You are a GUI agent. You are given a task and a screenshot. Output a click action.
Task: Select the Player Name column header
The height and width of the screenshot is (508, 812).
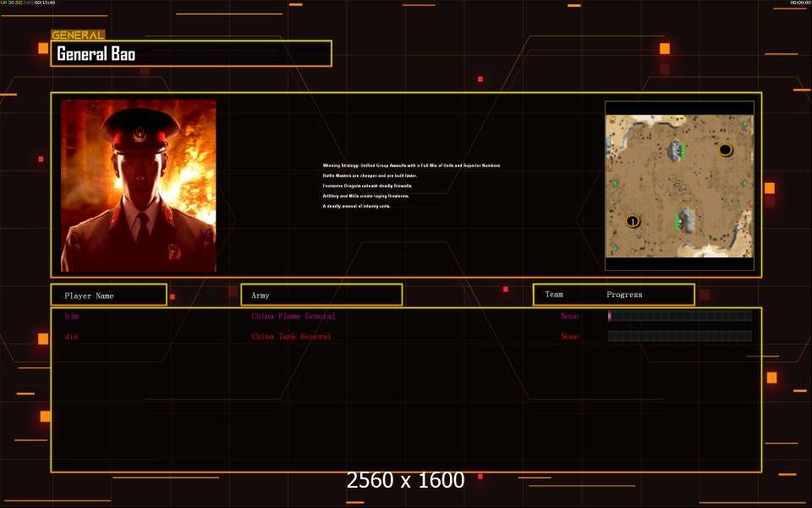[107, 295]
